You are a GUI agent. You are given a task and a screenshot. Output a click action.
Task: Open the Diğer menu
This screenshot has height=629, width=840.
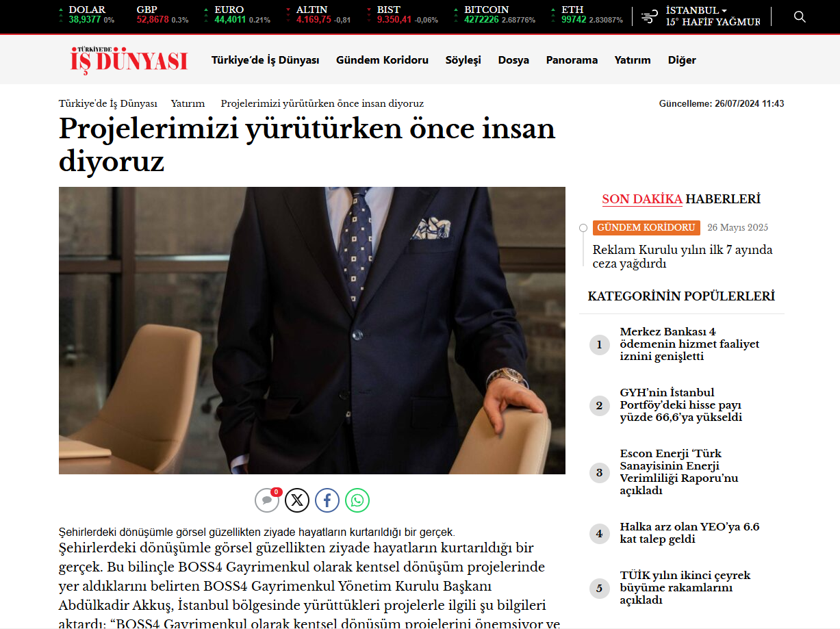point(682,60)
